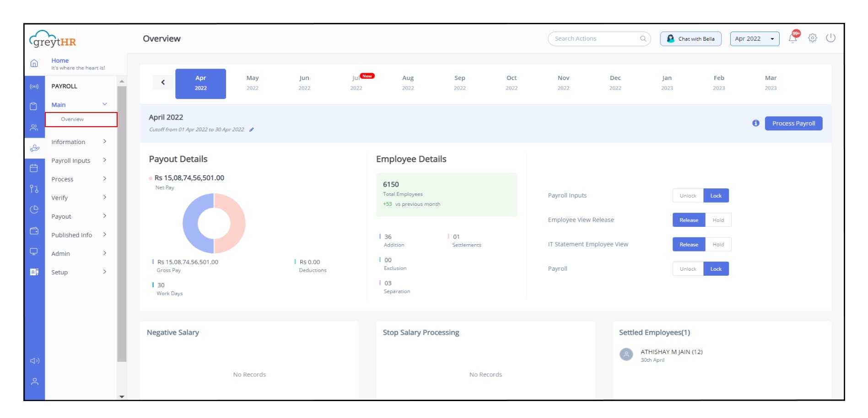
Task: Click the Process Payroll button
Action: coord(793,123)
